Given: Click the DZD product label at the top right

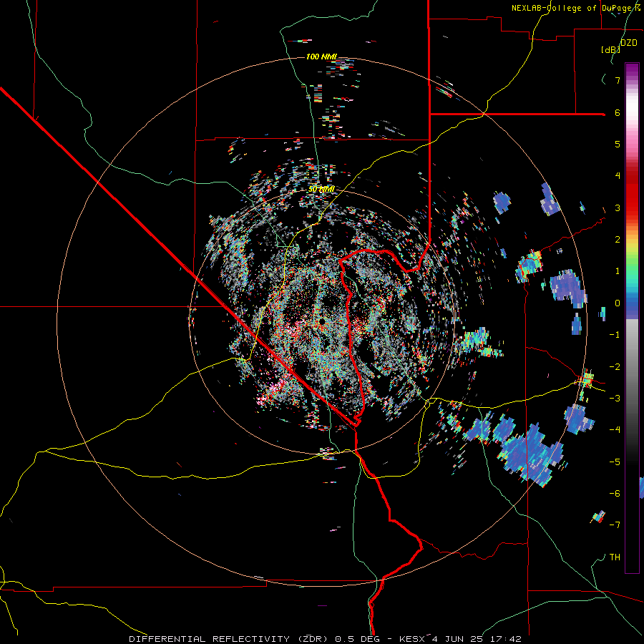Looking at the screenshot, I should click(629, 42).
